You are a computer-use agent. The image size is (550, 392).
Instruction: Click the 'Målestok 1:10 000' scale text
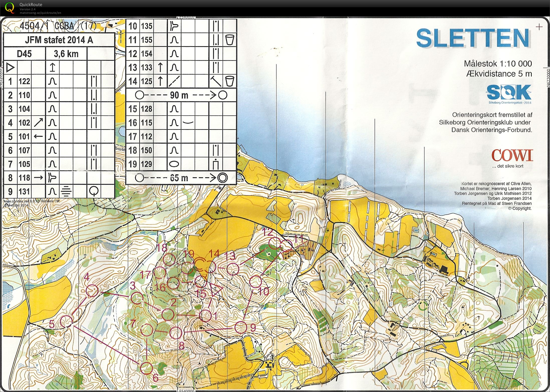pos(498,64)
